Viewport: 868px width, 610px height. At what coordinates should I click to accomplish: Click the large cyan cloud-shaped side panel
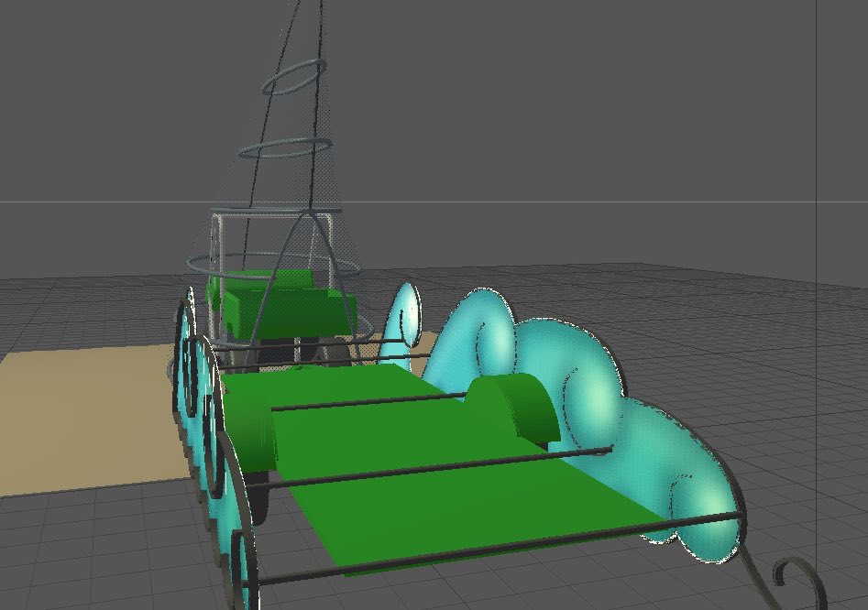587,394
